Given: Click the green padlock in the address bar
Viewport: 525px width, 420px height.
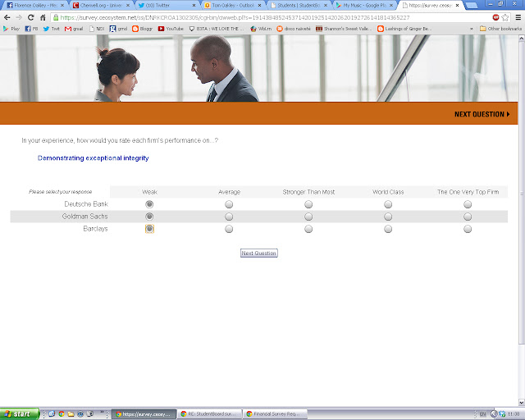Looking at the screenshot, I should point(56,17).
